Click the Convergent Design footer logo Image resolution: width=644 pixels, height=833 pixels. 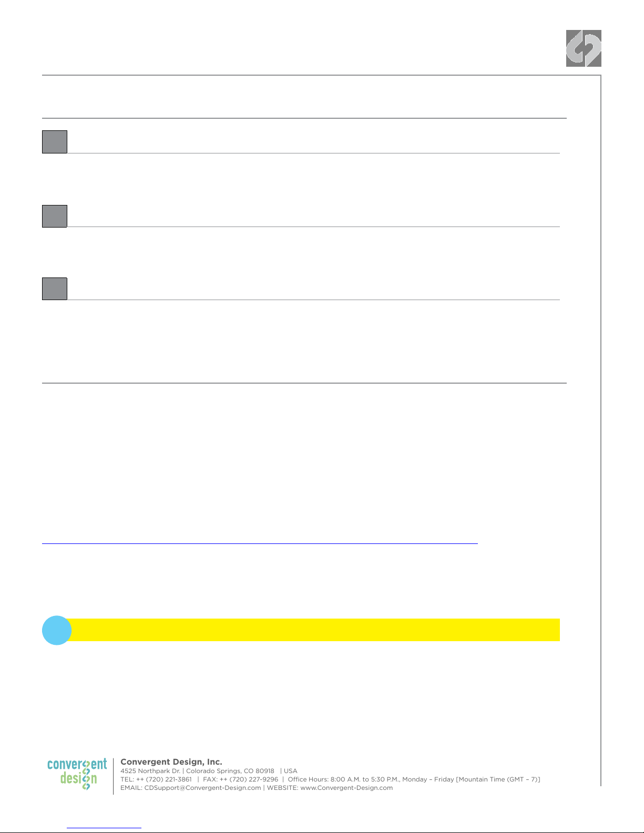coord(77,774)
